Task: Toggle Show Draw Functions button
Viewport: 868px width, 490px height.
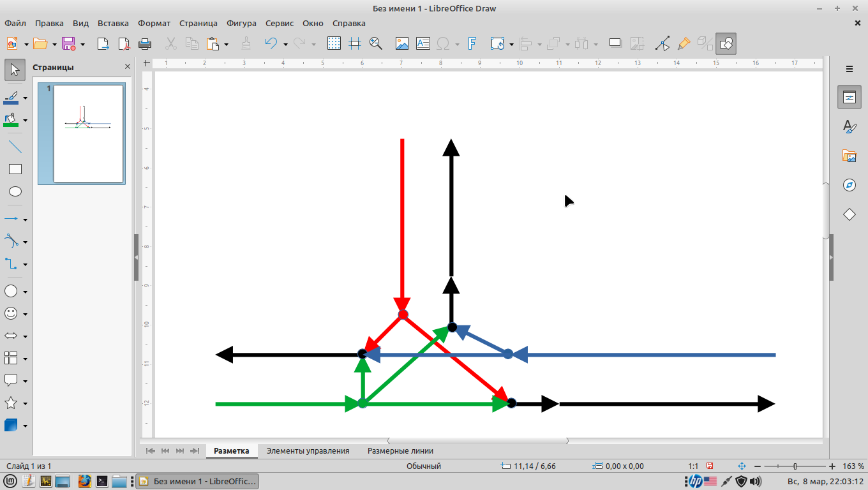Action: 726,43
